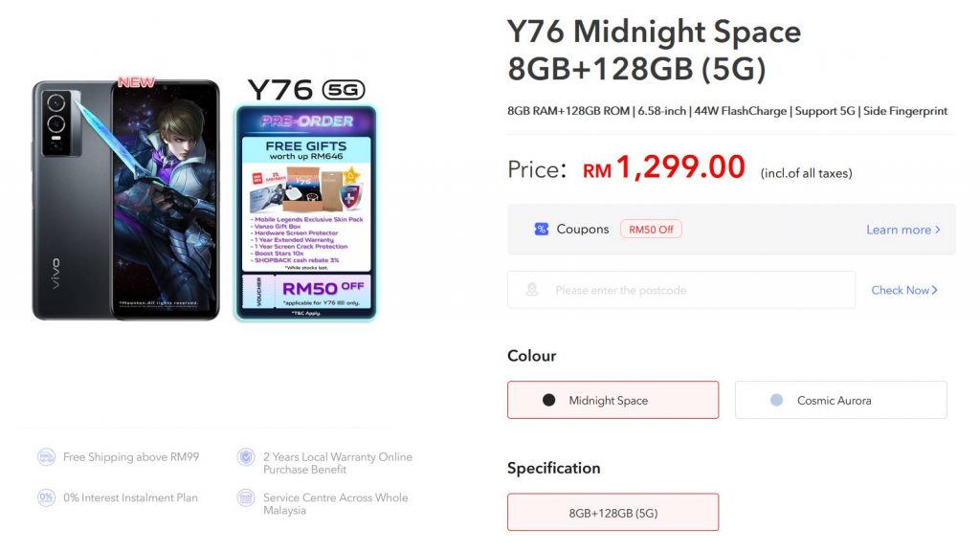Open the Y76 phone product image
The width and height of the screenshot is (980, 551).
coord(125,200)
